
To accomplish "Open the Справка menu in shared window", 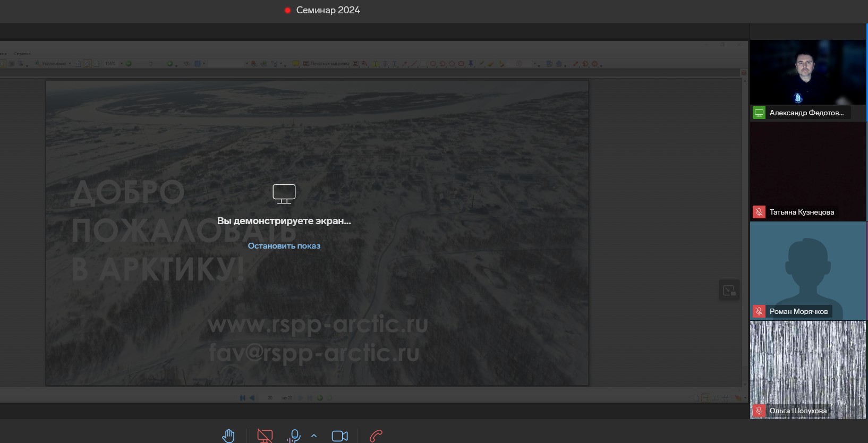I will tap(22, 54).
